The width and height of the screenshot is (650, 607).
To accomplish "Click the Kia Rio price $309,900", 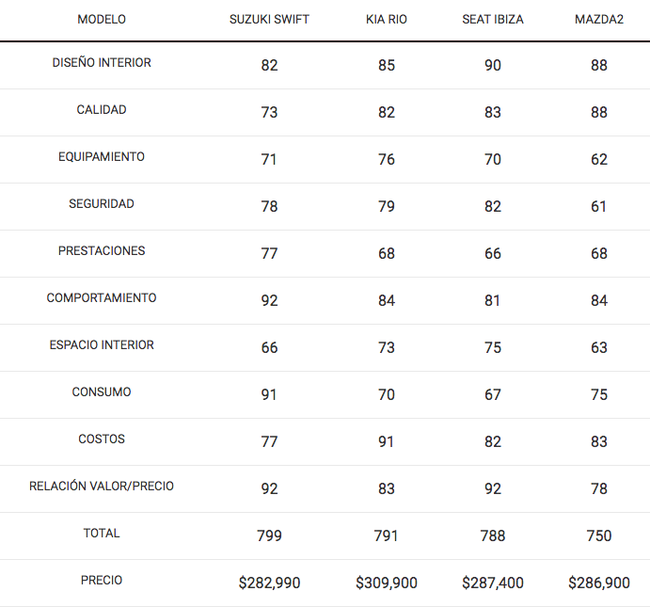I will coord(386,583).
